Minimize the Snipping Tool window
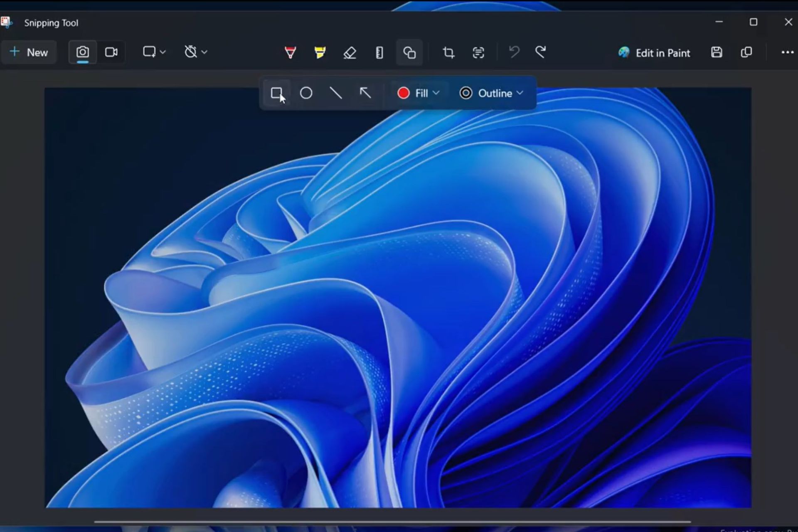 tap(719, 22)
